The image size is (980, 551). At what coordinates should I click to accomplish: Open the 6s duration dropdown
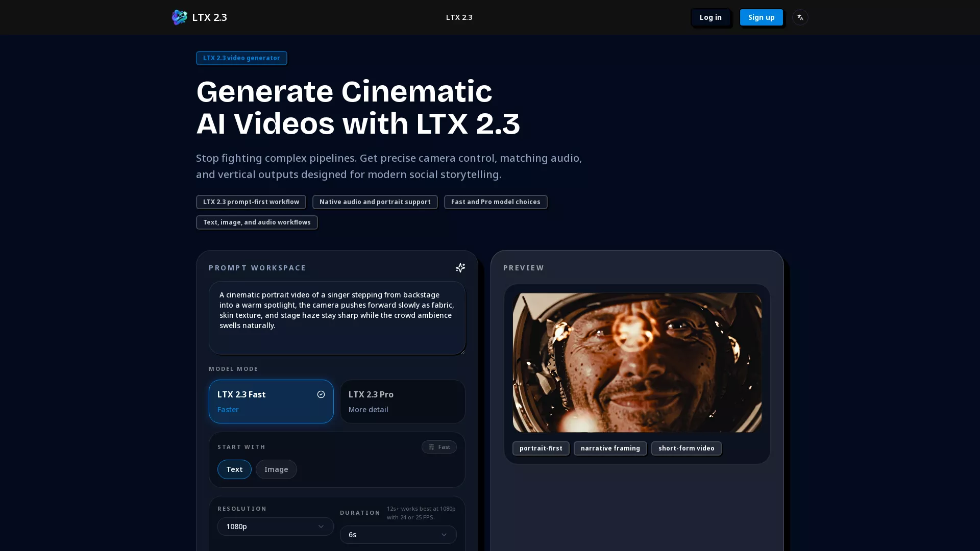pos(398,535)
